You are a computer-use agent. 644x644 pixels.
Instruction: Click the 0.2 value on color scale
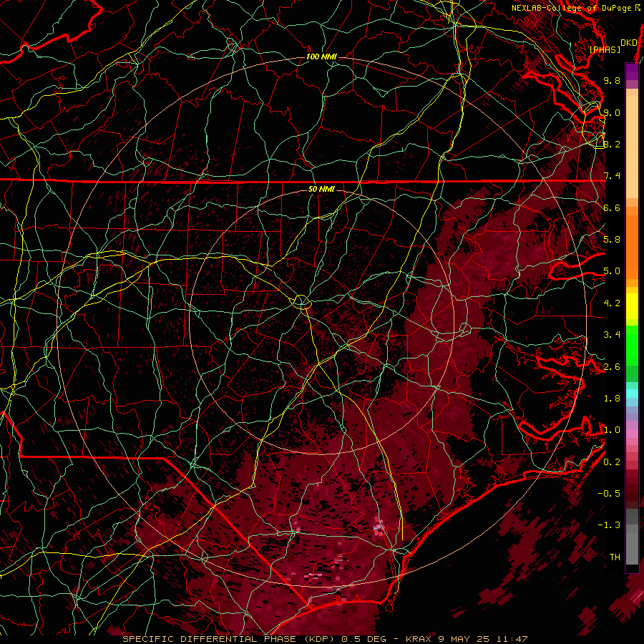click(x=612, y=462)
